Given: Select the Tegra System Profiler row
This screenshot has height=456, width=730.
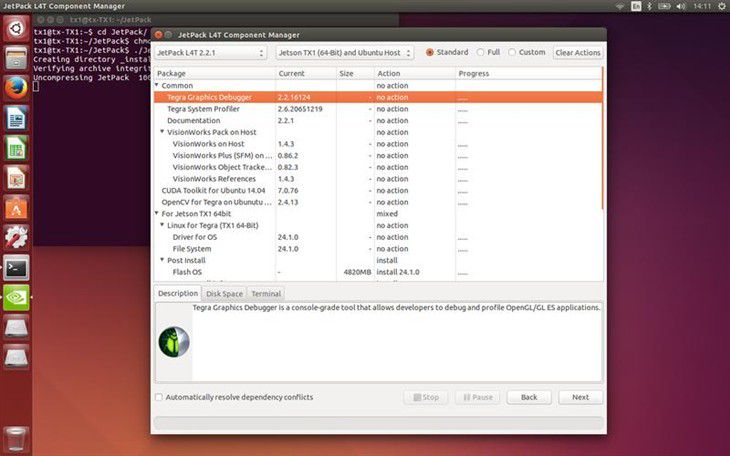Looking at the screenshot, I should (378, 109).
